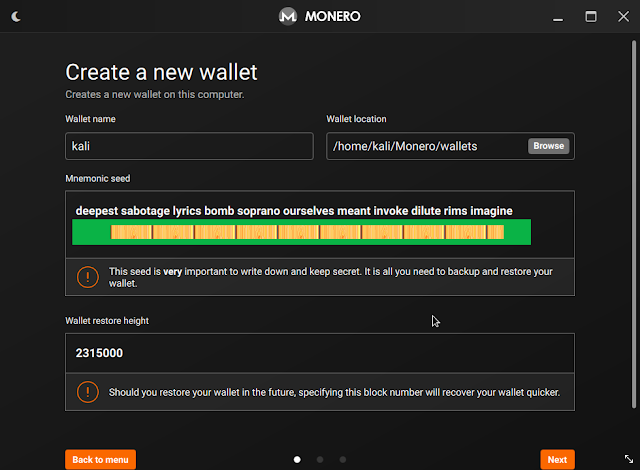The image size is (640, 470).
Task: Click the block number recovery hint text
Action: point(334,392)
